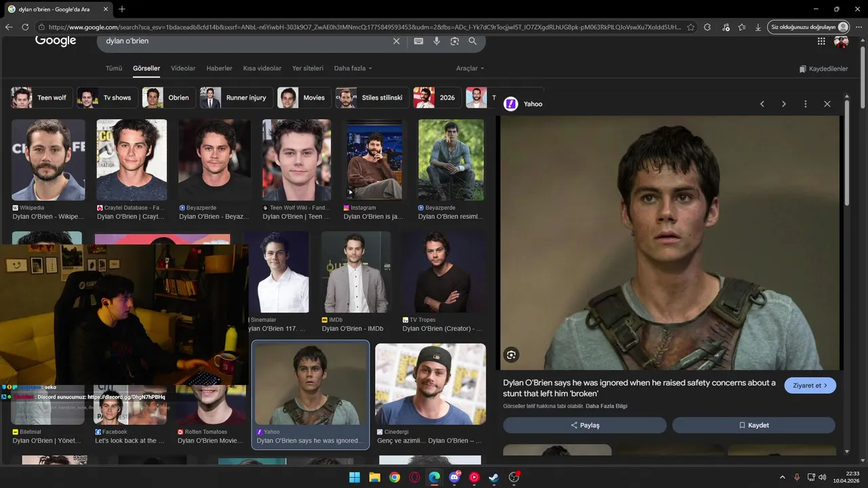Screen dimensions: 868x488
Task: Filter images by Movies chip
Action: click(x=304, y=98)
